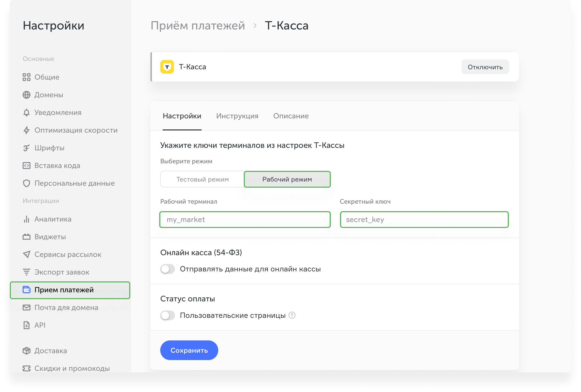Click the Интеграции sidebar group label

(41, 201)
